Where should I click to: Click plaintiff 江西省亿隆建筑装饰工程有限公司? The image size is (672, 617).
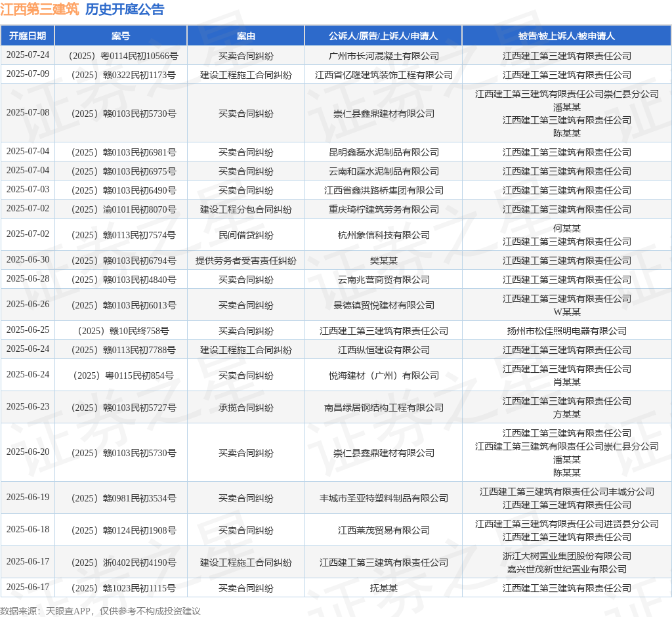pyautogui.click(x=384, y=75)
